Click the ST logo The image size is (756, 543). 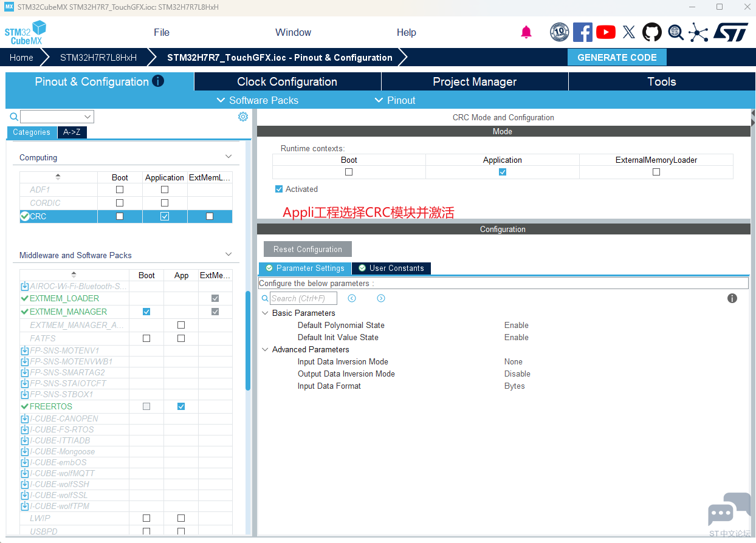[730, 32]
